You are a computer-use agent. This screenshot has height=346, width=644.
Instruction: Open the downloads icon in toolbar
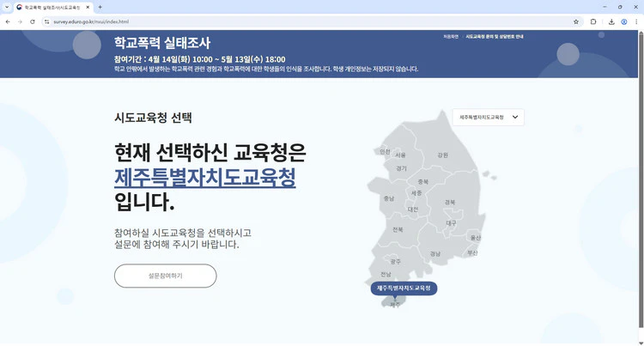(611, 21)
